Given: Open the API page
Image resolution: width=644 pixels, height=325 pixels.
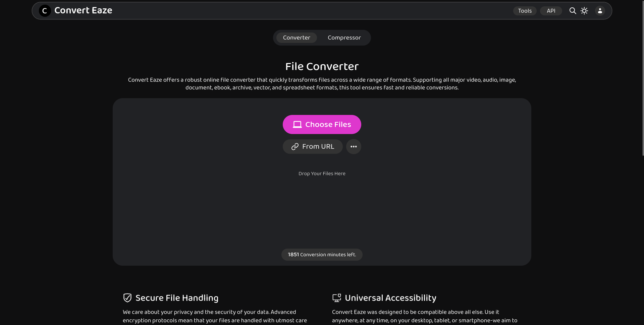Looking at the screenshot, I should (551, 11).
